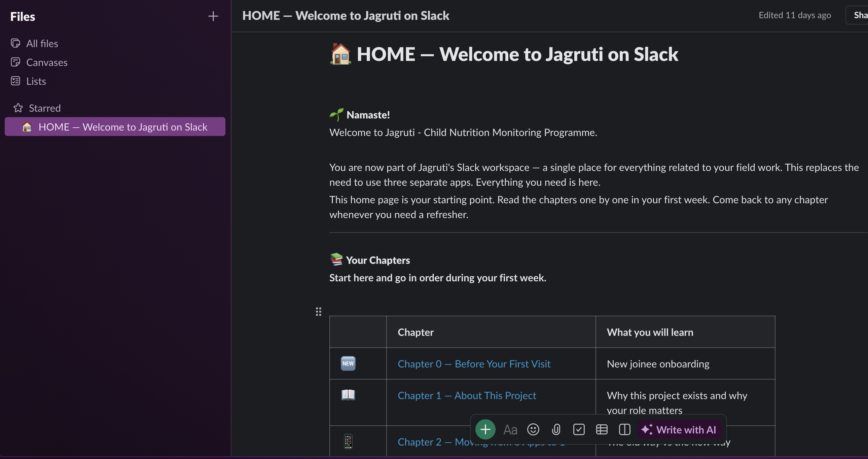Open Chapter 0 — Before Your First Visit
This screenshot has height=459, width=868.
click(x=474, y=364)
